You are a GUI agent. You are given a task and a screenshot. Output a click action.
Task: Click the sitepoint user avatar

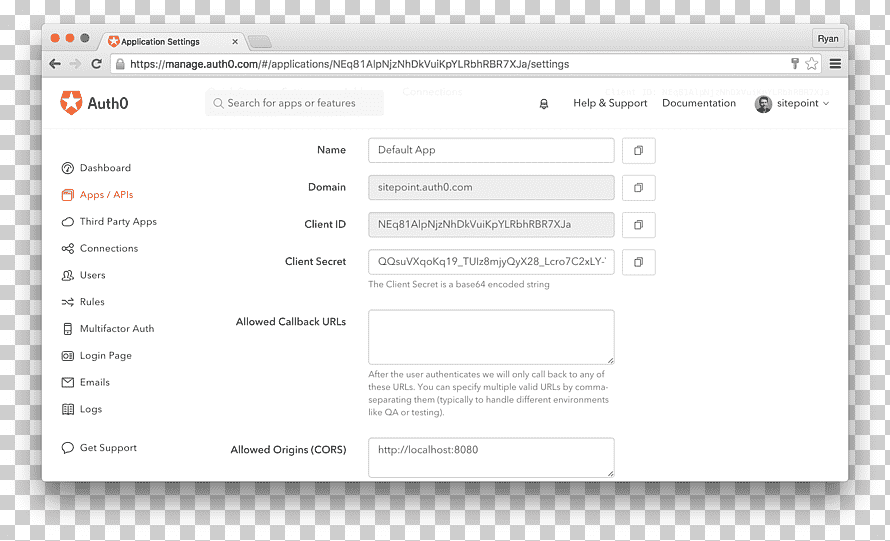pos(763,104)
